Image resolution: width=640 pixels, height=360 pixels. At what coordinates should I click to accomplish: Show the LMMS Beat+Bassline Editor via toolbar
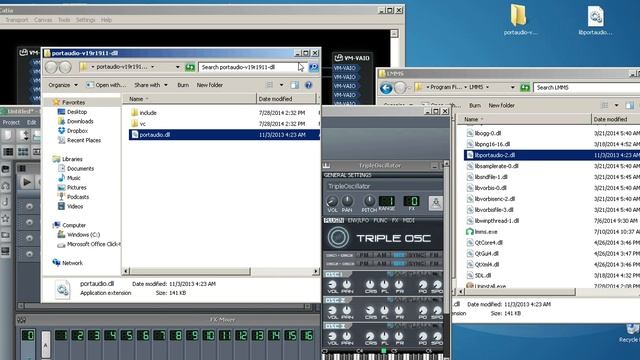click(x=23, y=152)
